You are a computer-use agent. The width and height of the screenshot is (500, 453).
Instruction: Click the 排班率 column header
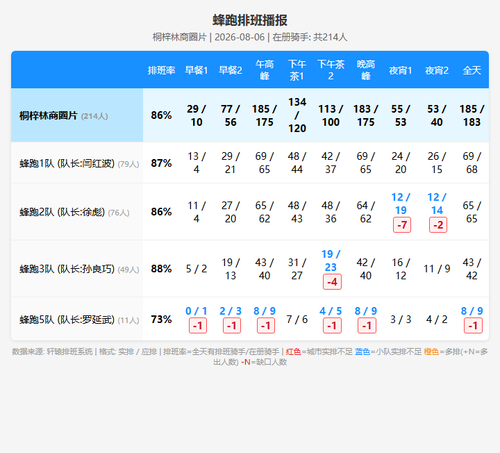161,70
